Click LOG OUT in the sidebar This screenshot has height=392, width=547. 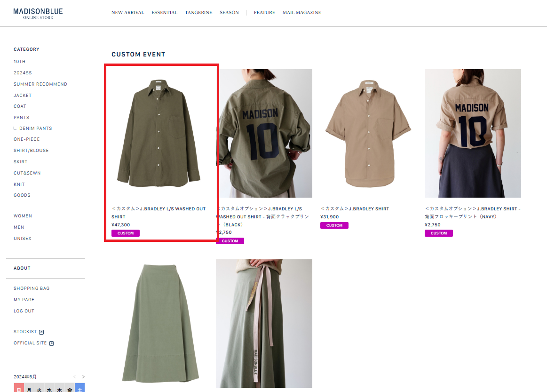point(24,311)
